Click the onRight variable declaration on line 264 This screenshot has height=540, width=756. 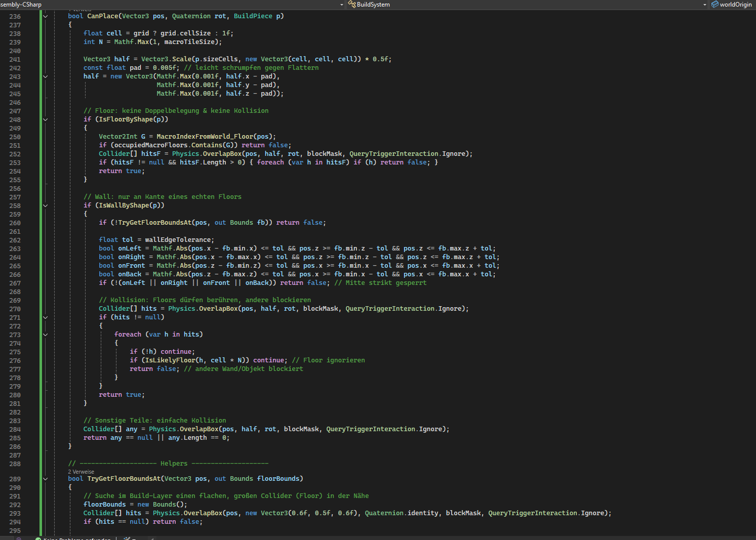click(x=132, y=257)
